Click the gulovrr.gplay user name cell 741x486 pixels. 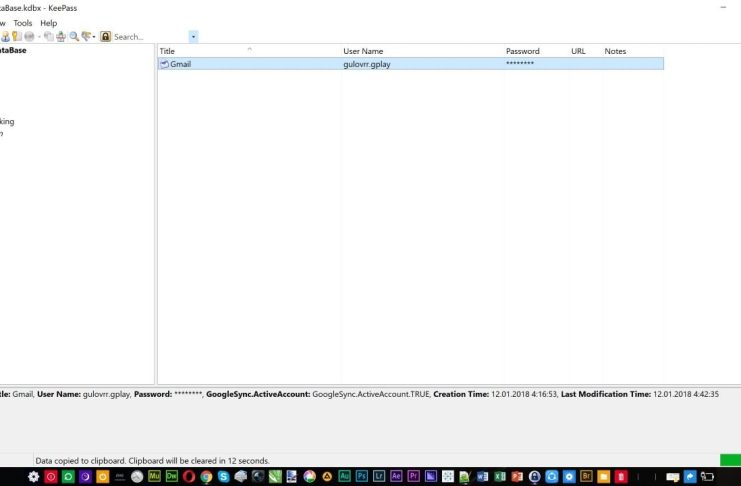tap(367, 64)
